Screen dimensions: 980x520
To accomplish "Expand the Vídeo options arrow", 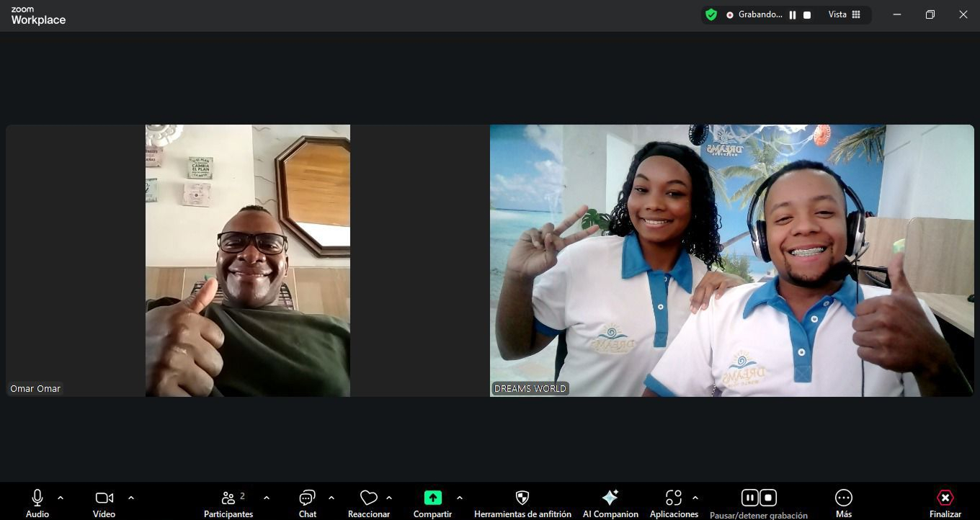I will coord(131,498).
